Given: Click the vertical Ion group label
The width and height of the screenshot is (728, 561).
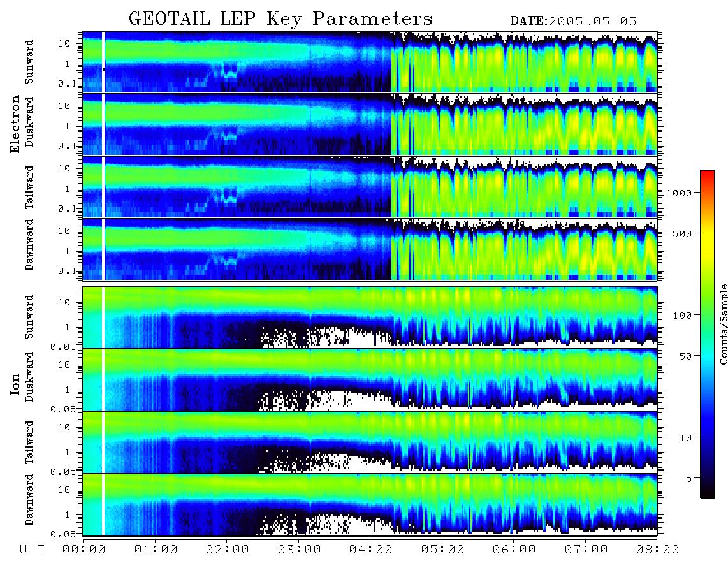Looking at the screenshot, I should (15, 384).
